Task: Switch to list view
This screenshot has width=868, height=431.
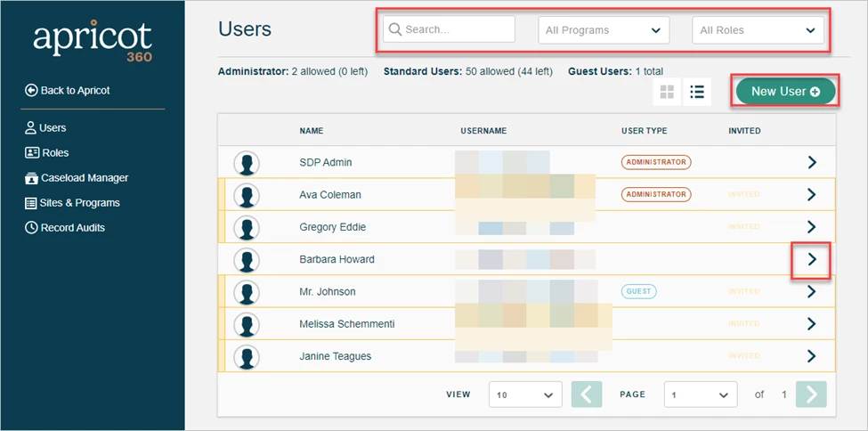Action: [697, 92]
